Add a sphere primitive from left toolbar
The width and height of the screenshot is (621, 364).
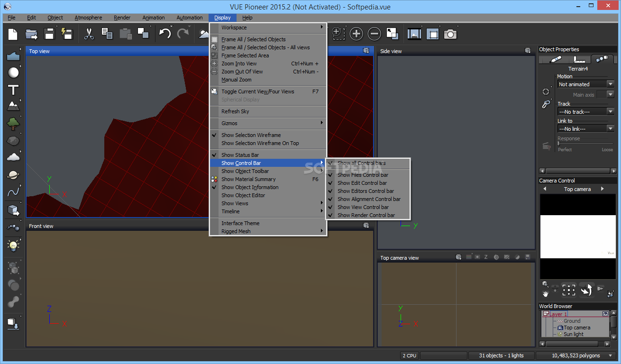coord(13,73)
